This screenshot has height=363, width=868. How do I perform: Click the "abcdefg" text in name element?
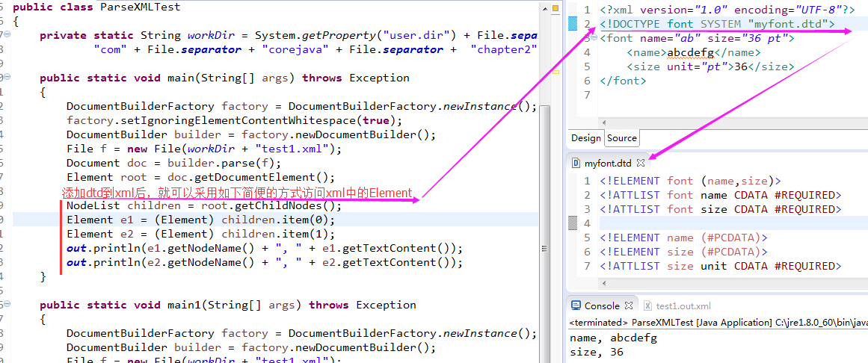tap(691, 52)
